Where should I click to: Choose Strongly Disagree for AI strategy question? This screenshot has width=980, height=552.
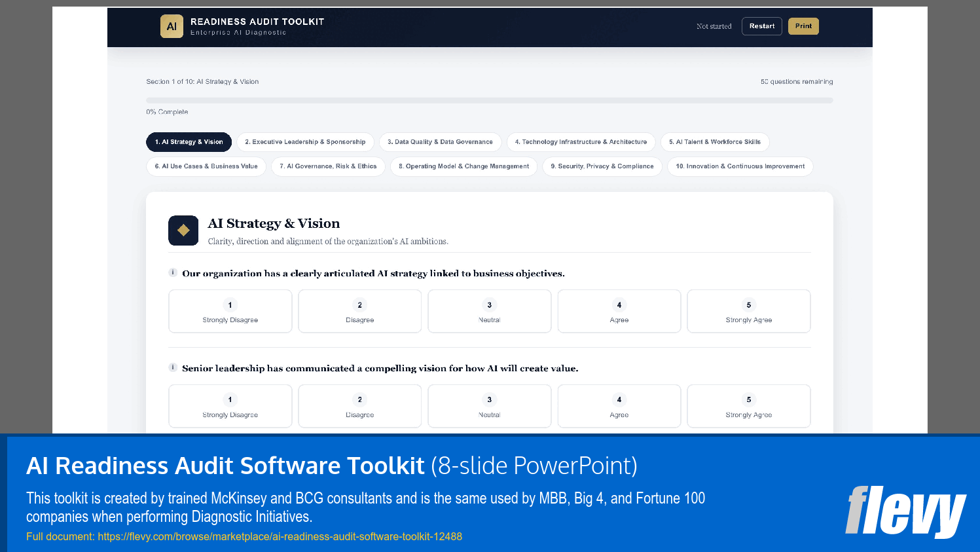(230, 311)
